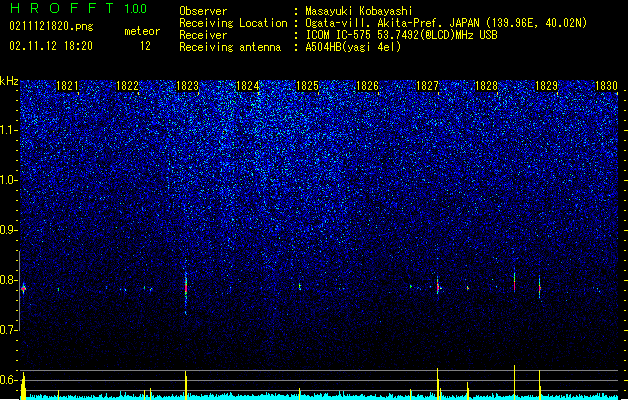
Task: Click the 1825 time axis marker
Action: [307, 86]
